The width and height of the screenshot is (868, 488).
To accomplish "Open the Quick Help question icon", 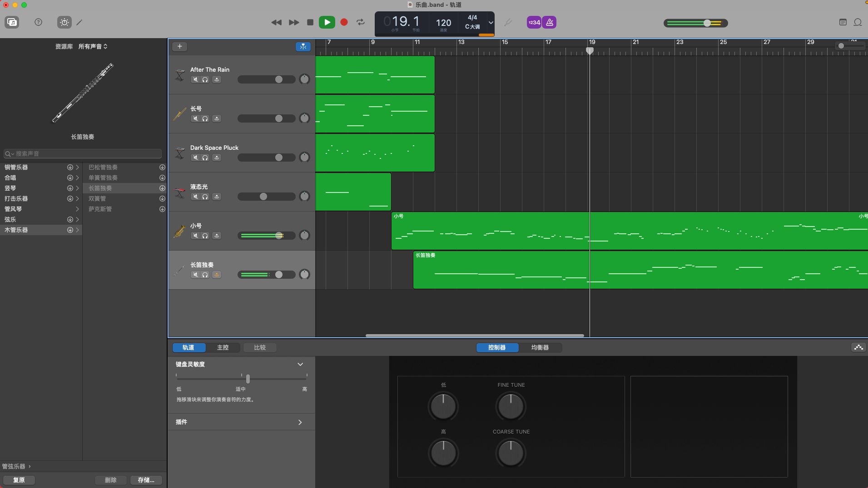I will [38, 22].
